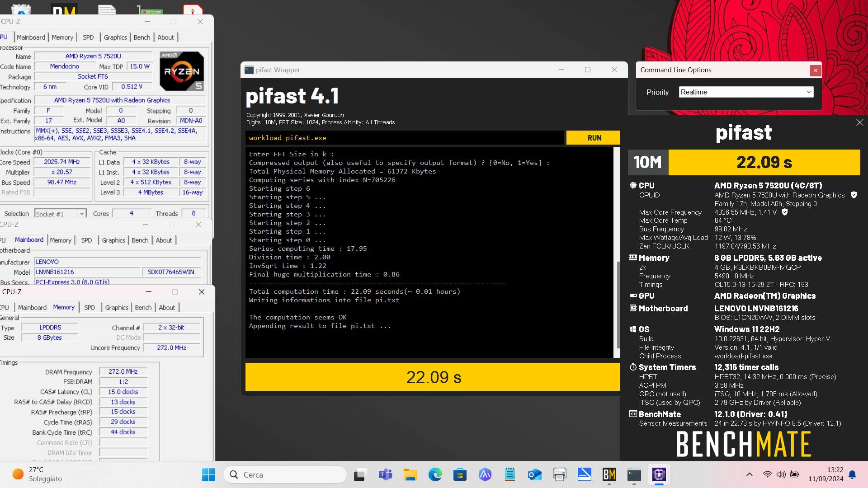The width and height of the screenshot is (868, 488).
Task: Click the Cerca search box on taskbar
Action: pyautogui.click(x=285, y=474)
